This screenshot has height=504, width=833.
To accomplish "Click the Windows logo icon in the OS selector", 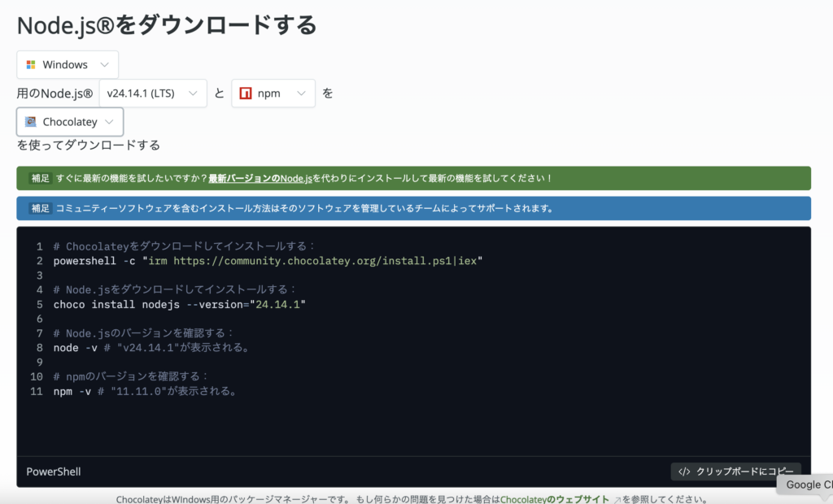I will 31,64.
